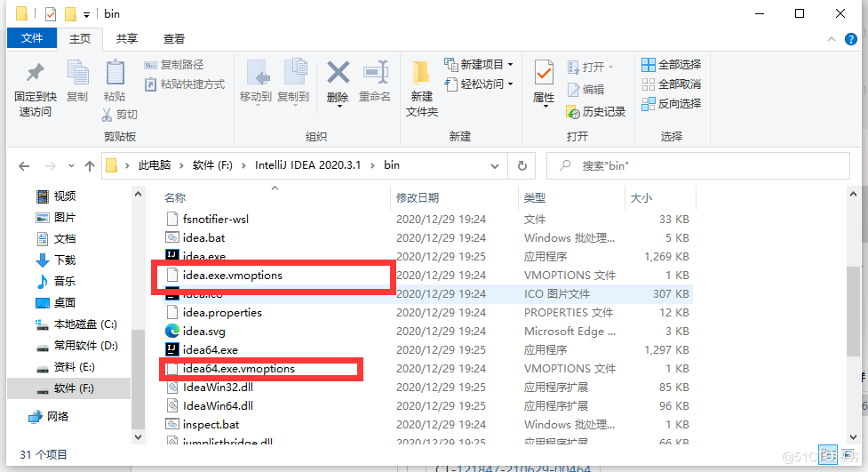Click the Move to (移动到) icon

click(x=256, y=73)
